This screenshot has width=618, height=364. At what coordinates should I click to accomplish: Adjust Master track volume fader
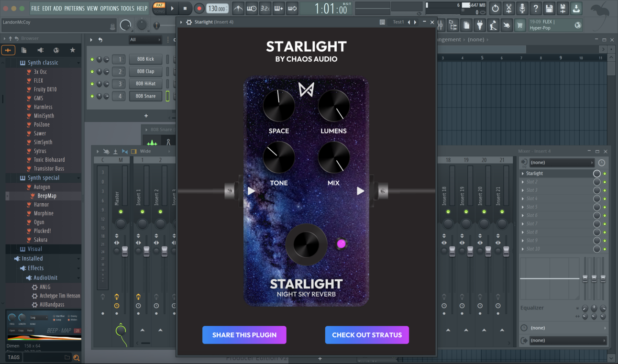[125, 252]
